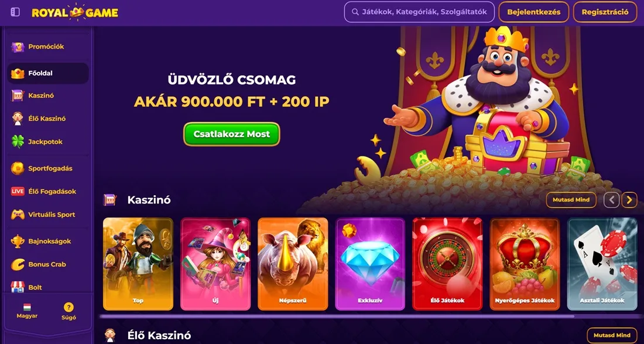Focus the Játékok, Kategóriák, Szolgáltatók search field

pos(419,12)
